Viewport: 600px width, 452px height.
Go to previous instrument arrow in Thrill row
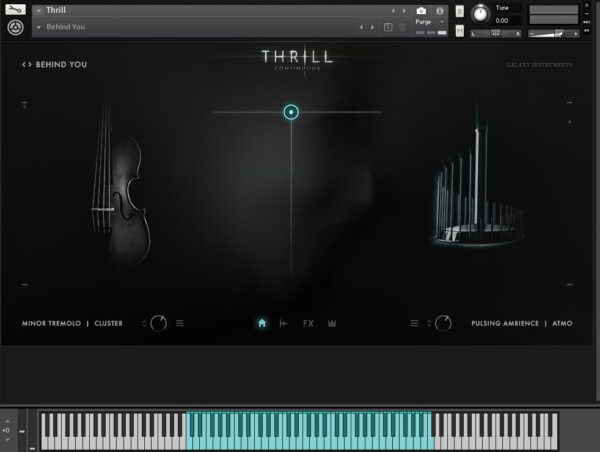point(393,11)
